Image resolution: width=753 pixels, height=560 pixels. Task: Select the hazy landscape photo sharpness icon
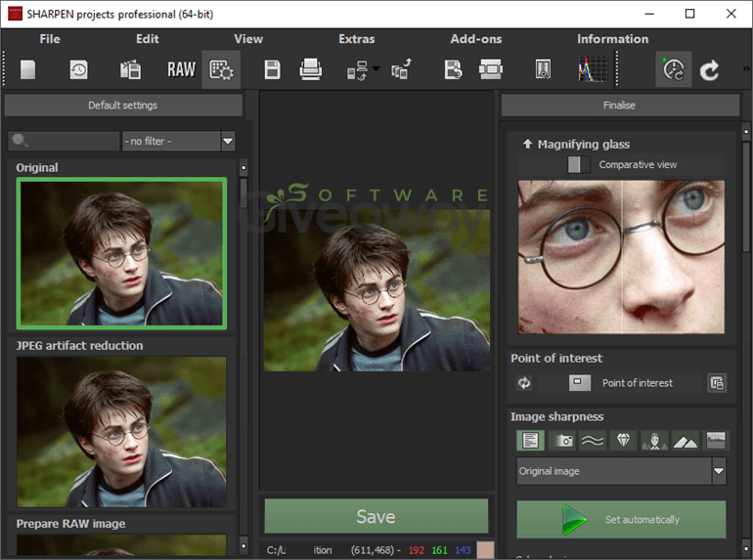[716, 441]
